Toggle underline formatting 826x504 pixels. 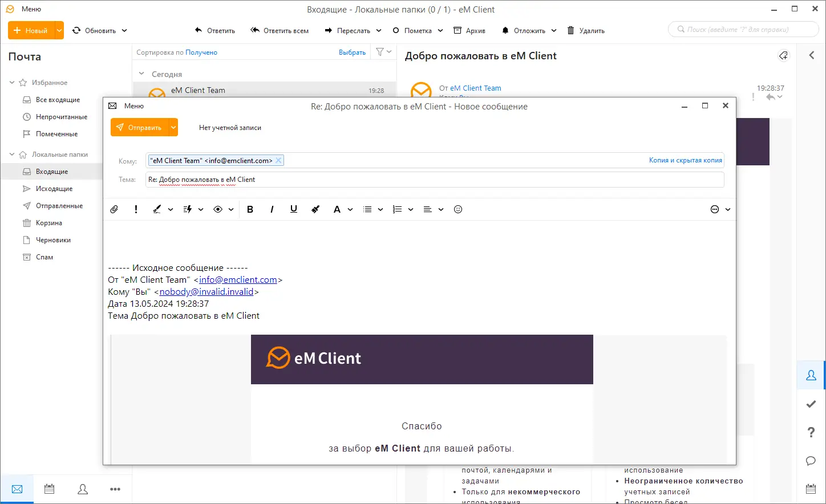tap(294, 209)
